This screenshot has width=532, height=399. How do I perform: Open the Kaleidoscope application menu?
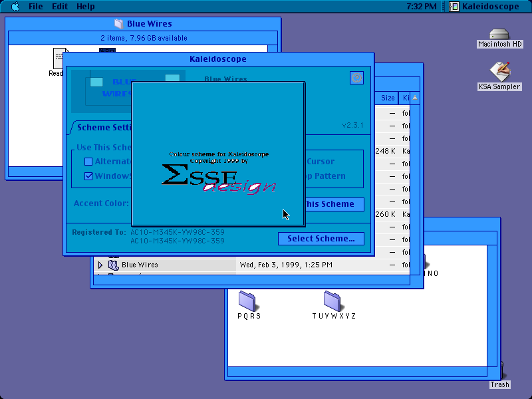tap(484, 6)
